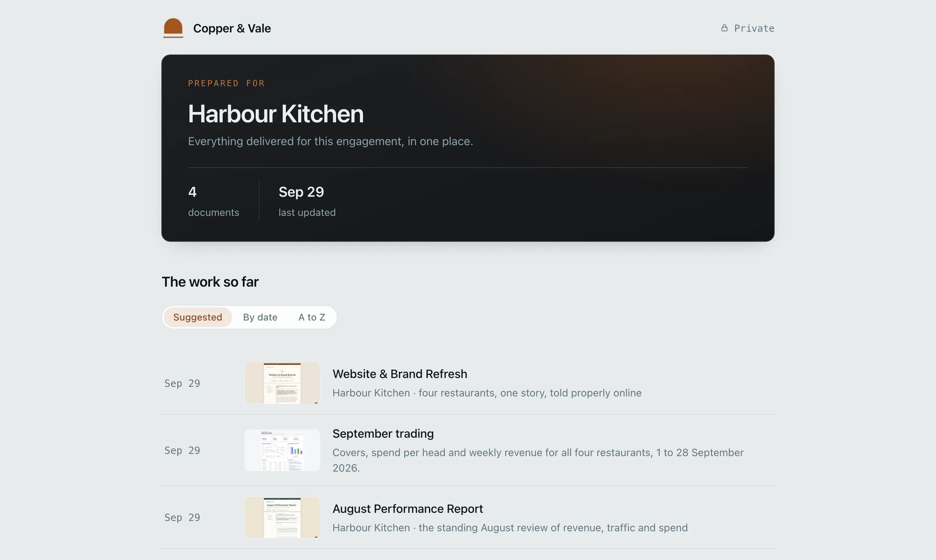Sort documents A to Z
The width and height of the screenshot is (936, 560).
(x=311, y=317)
